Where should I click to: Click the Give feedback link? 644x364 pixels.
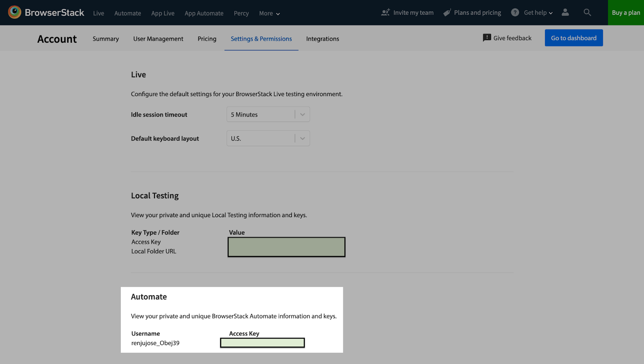pyautogui.click(x=512, y=38)
